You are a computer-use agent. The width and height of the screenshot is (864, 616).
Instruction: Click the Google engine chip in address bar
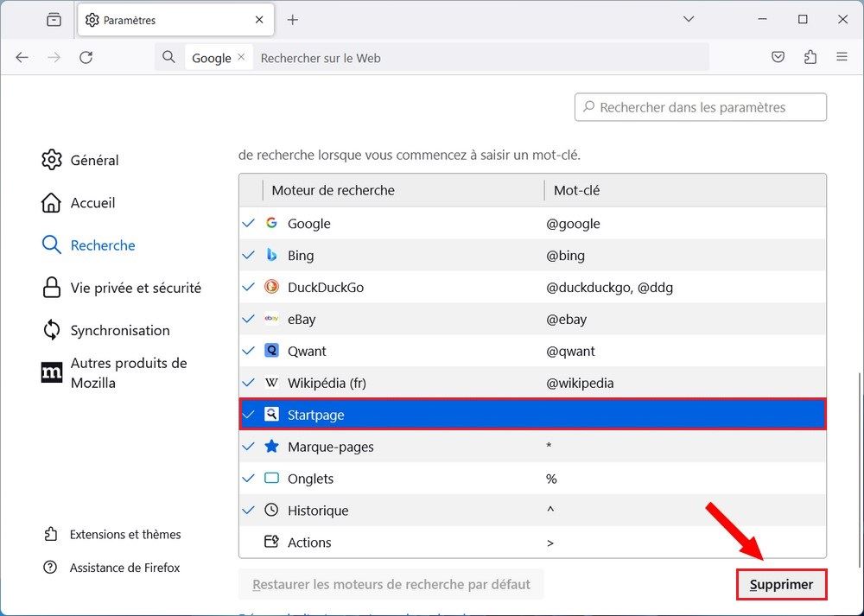click(x=212, y=56)
